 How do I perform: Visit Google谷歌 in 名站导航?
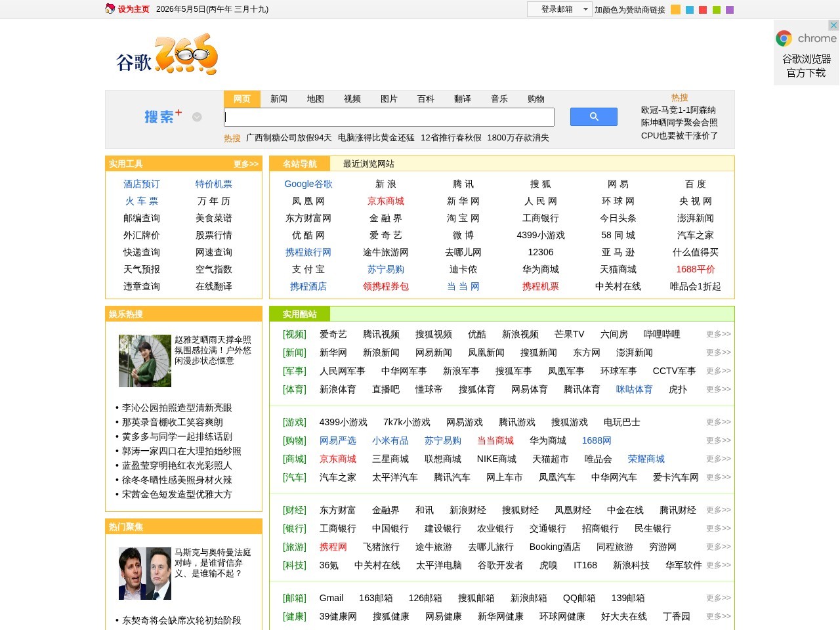[x=308, y=184]
